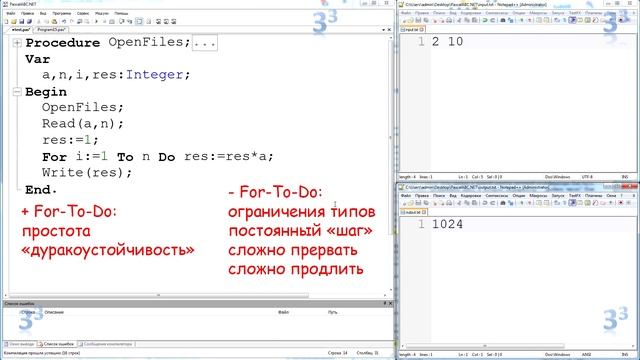
Task: Click value '1024' in output.txt
Action: point(447,224)
